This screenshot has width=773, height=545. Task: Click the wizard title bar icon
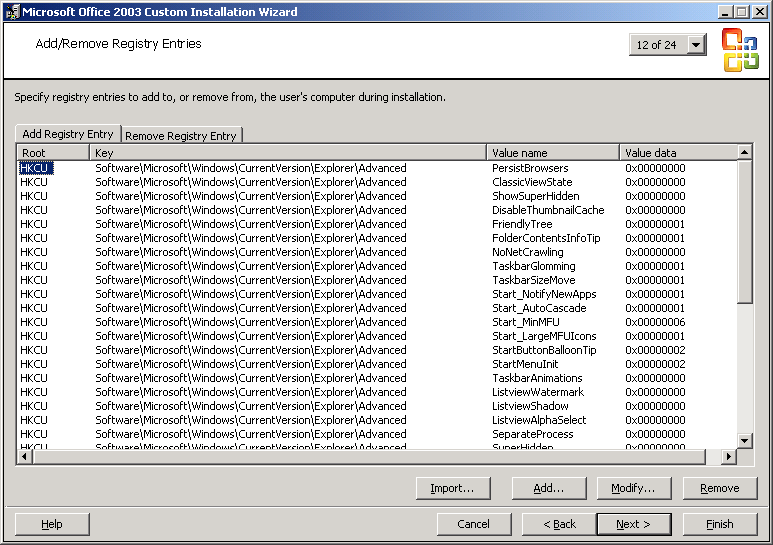pos(12,11)
